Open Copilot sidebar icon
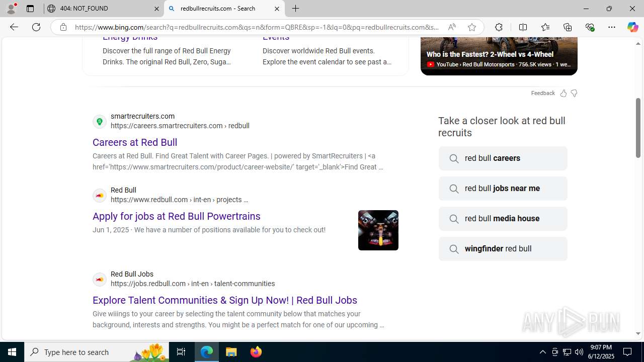The width and height of the screenshot is (644, 362). [x=632, y=27]
